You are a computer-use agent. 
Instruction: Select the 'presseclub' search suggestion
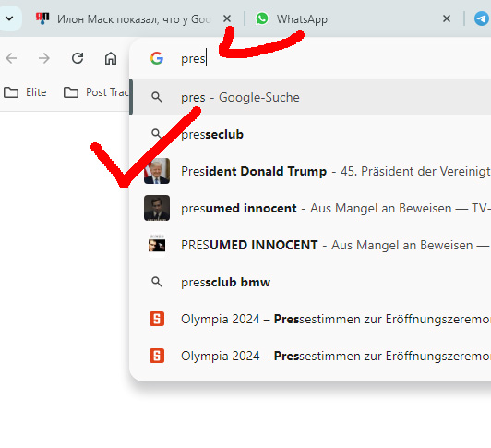click(x=310, y=134)
